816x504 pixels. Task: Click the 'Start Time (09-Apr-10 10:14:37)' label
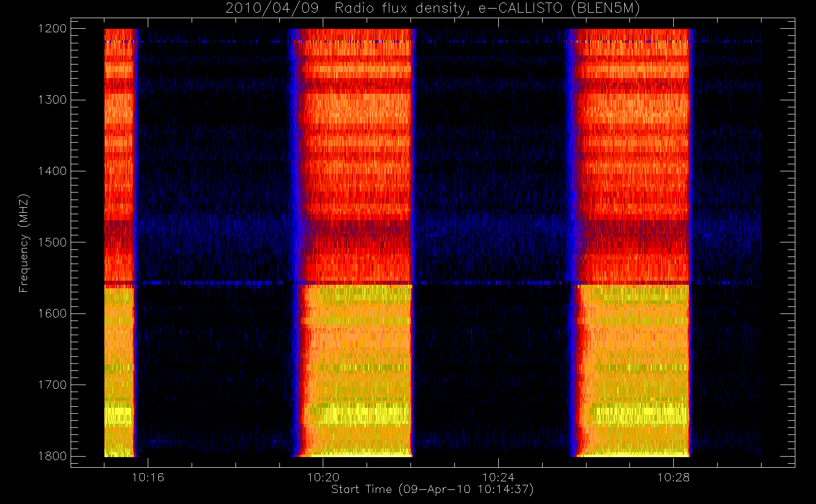point(432,489)
